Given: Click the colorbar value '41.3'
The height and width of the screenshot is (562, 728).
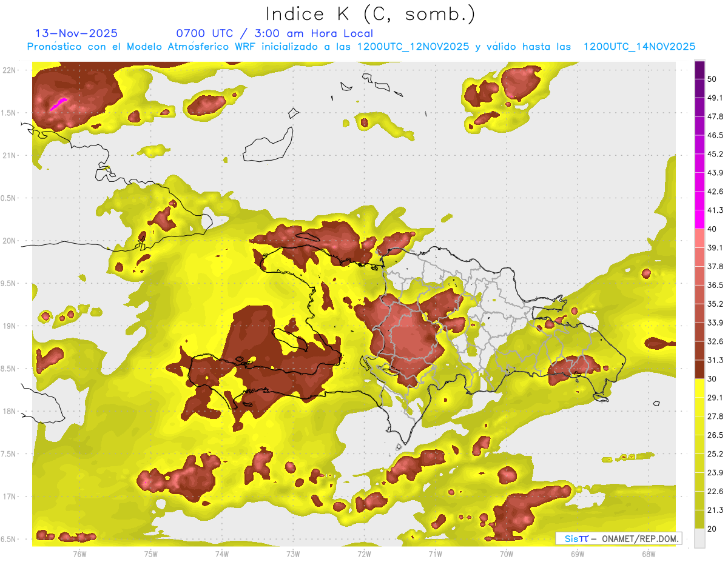Looking at the screenshot, I should (715, 210).
